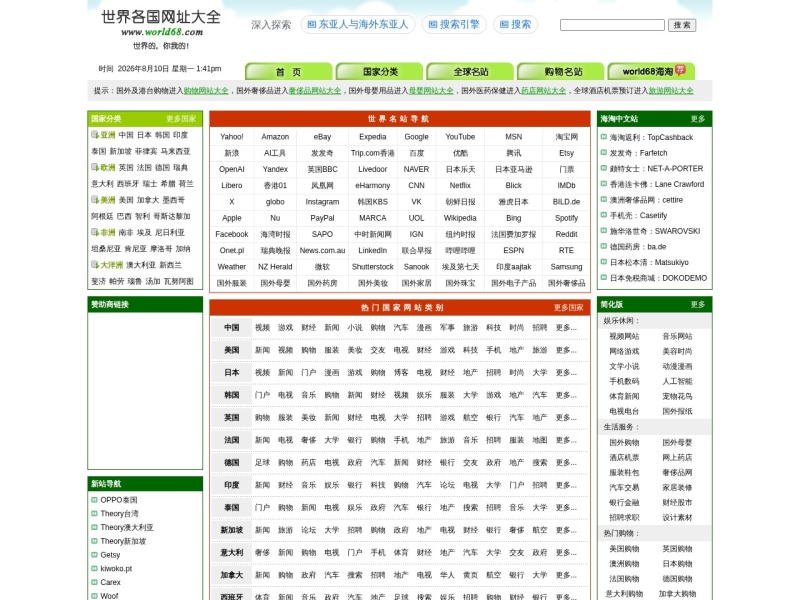Click the 搜索 submit button

pos(682,25)
